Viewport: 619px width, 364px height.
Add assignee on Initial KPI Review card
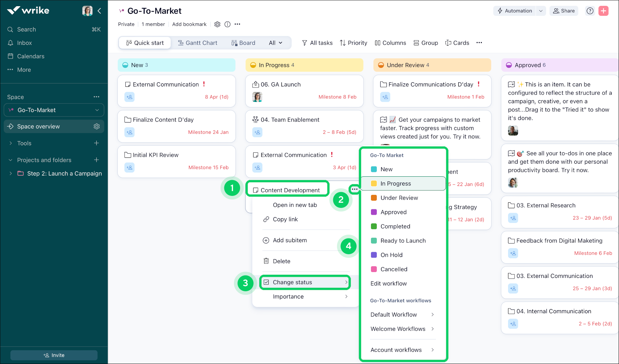coord(130,168)
